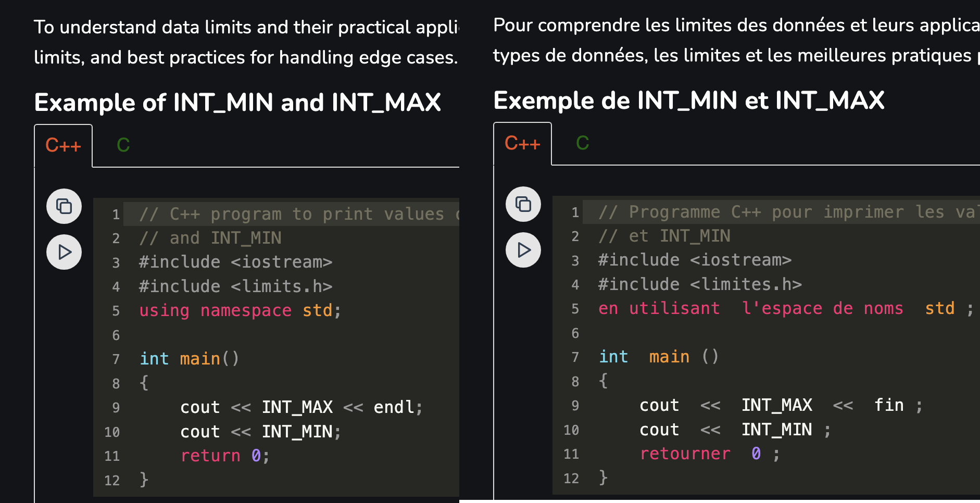Click 'cout << INT_MAX << fin ;' line

click(781, 405)
